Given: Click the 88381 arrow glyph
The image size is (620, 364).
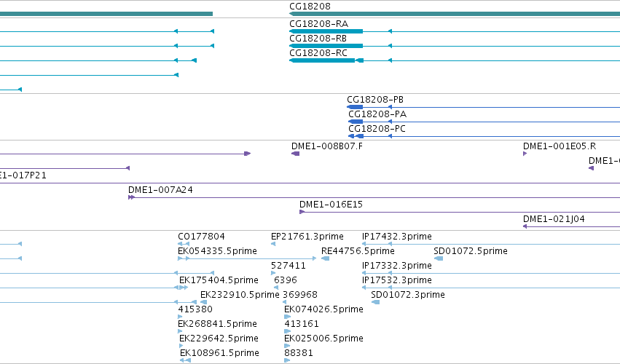Looking at the screenshot, I should point(287,360).
